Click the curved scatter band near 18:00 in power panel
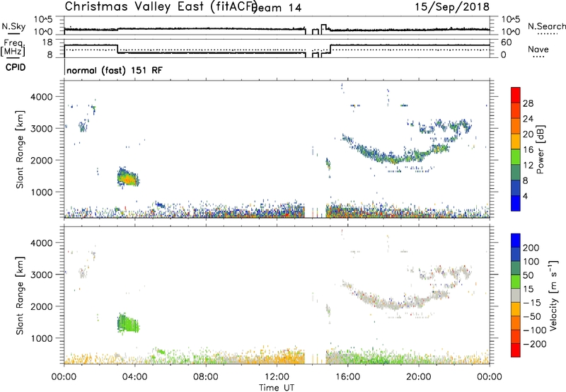Image resolution: width=566 pixels, height=392 pixels. pos(395,154)
